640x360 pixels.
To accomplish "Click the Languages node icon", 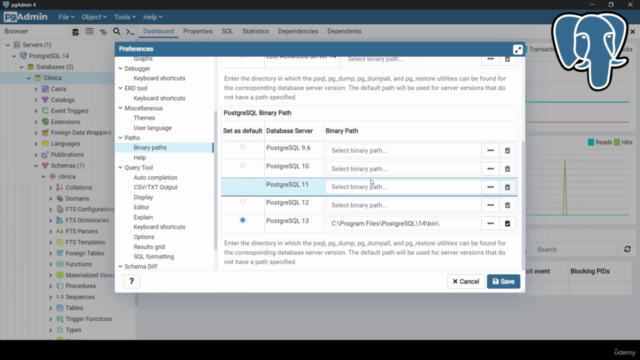I will [45, 144].
